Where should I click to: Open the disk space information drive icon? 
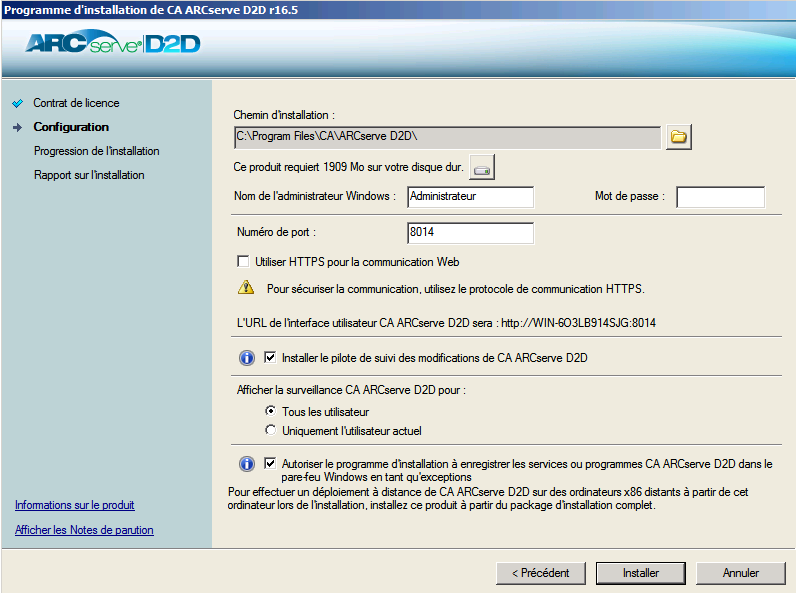coord(482,168)
